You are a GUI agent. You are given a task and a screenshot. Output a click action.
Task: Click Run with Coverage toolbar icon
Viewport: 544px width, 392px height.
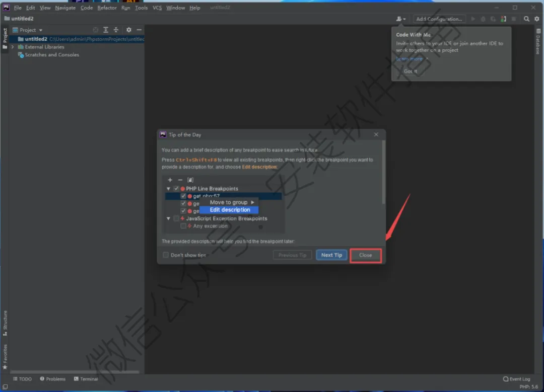[x=493, y=19]
